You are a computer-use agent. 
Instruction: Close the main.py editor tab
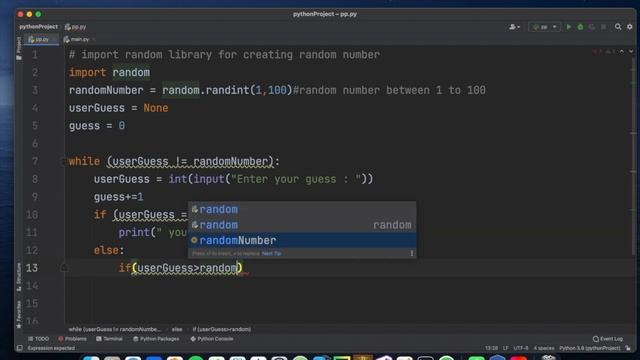coord(94,40)
